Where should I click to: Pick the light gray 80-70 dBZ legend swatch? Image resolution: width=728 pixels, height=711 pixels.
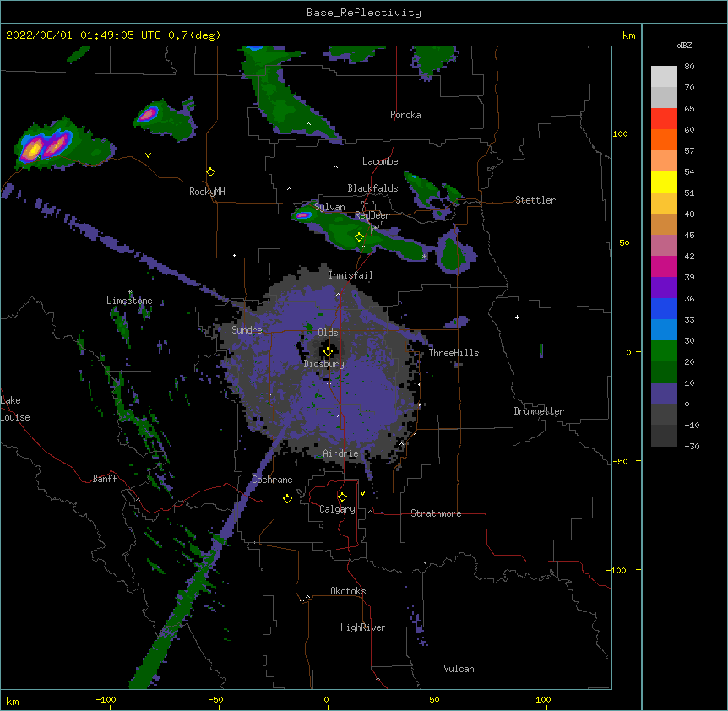[664, 77]
